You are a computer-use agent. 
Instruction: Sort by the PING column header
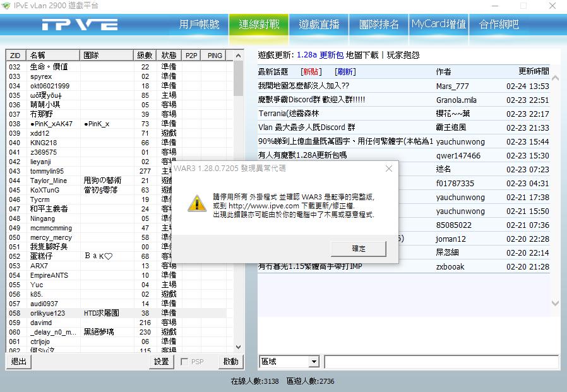coord(215,56)
